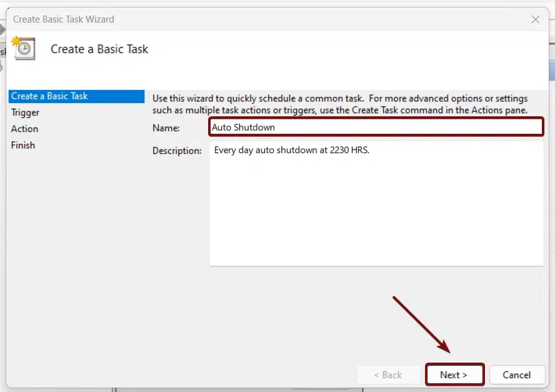Close the wizard with the X button
Screen dimensions: 555x392
tap(536, 19)
